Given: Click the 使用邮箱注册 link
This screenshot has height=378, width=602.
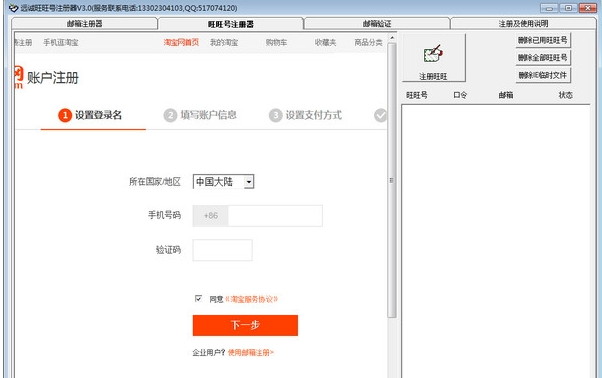Looking at the screenshot, I should (251, 352).
